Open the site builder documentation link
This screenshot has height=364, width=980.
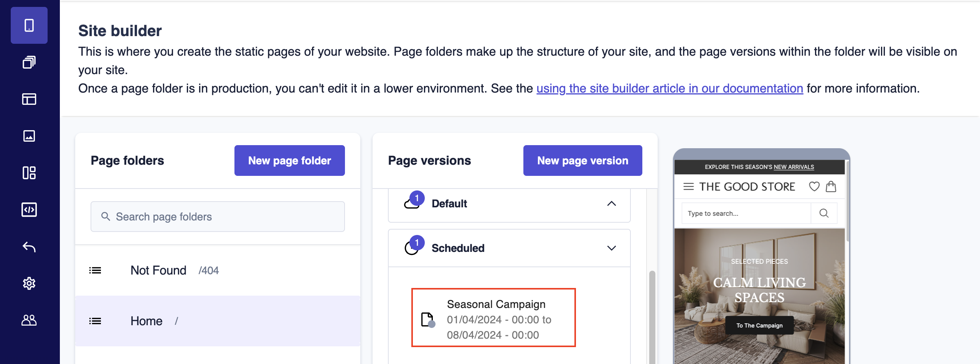coord(670,88)
